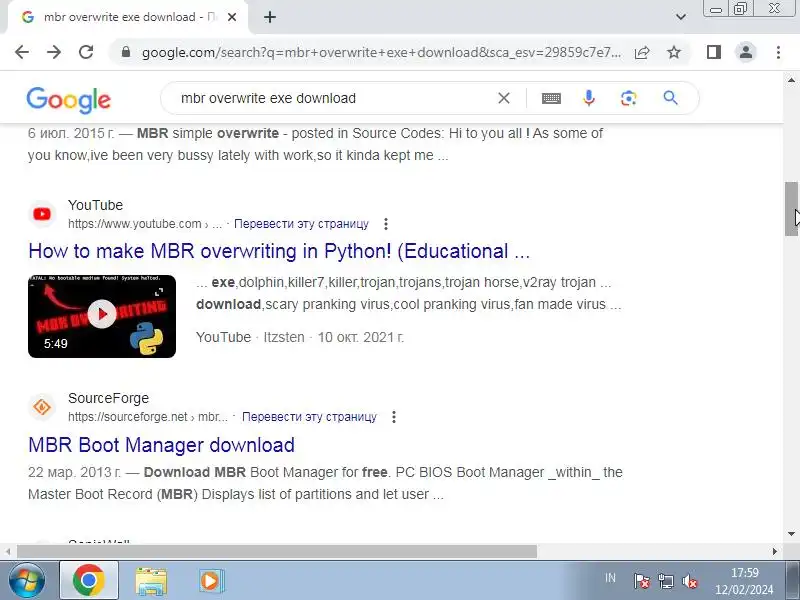Open more options for YouTube result
Screen dimensions: 800x600
(x=386, y=224)
